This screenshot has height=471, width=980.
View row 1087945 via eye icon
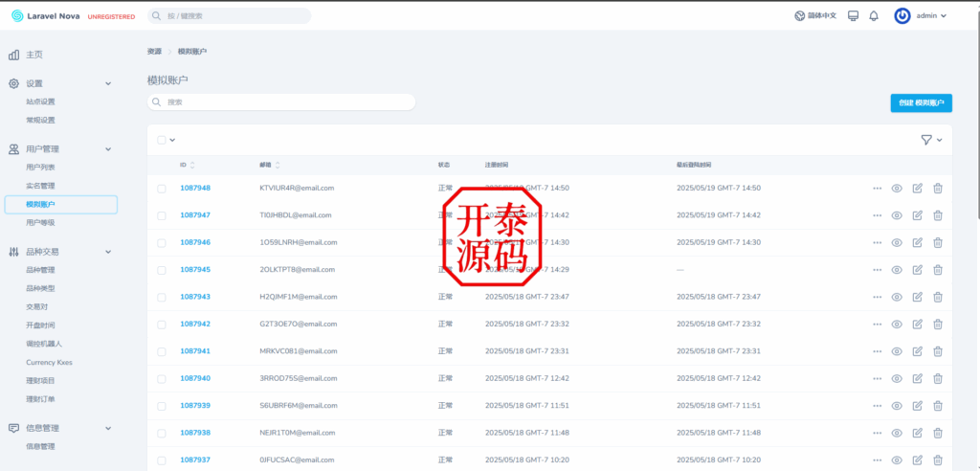pyautogui.click(x=896, y=270)
